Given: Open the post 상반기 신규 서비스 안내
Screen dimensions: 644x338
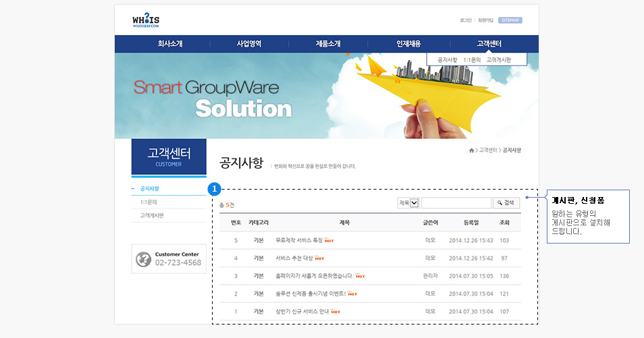Looking at the screenshot, I should (302, 312).
